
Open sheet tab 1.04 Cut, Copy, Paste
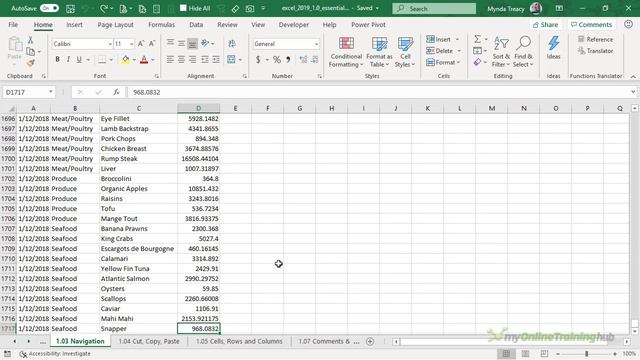pos(149,341)
